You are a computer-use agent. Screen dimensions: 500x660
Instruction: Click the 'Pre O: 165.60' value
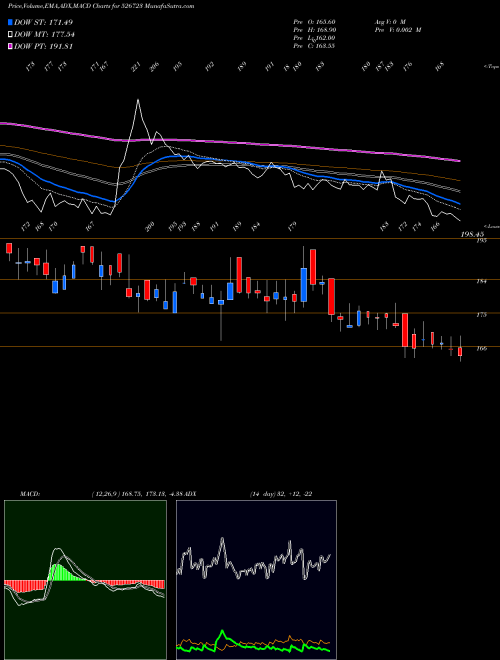[314, 22]
